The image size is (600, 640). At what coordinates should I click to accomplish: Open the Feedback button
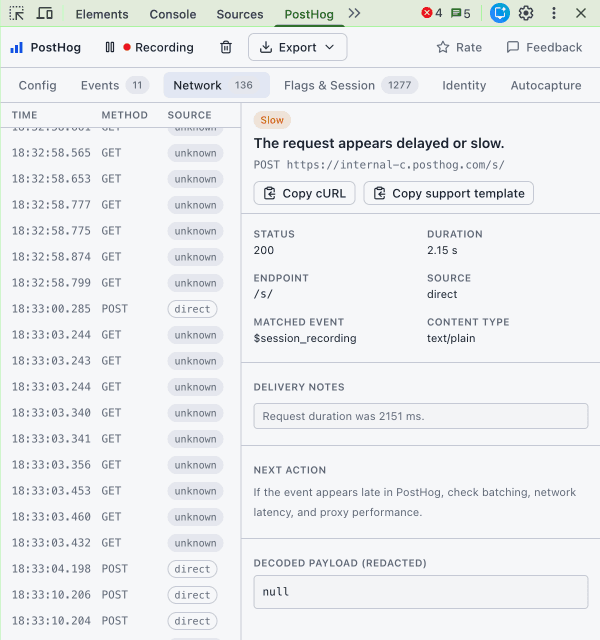(544, 47)
